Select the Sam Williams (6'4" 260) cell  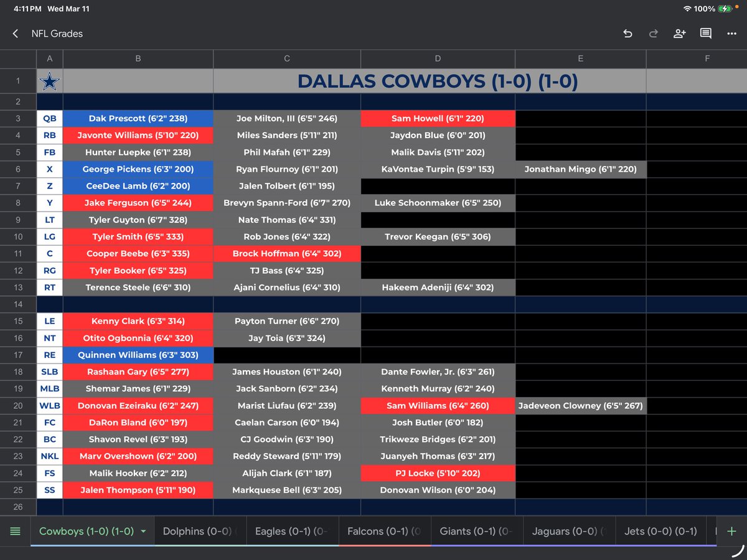click(438, 406)
